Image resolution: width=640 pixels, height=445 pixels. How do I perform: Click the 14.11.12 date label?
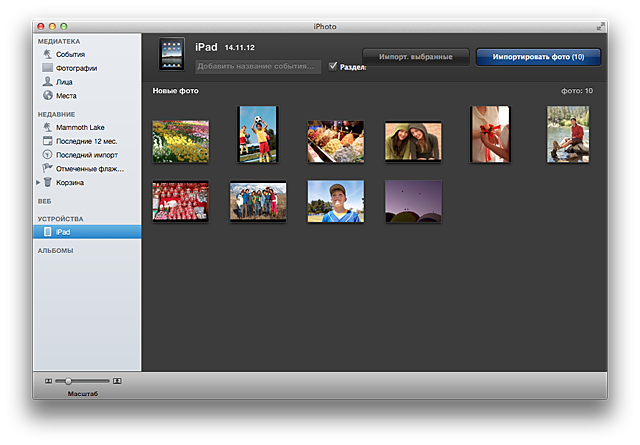(x=240, y=47)
